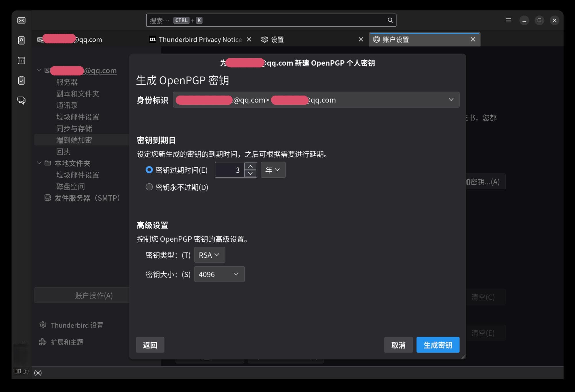Collapse the 本地文件夹 tree node
The height and width of the screenshot is (392, 575).
click(x=39, y=163)
